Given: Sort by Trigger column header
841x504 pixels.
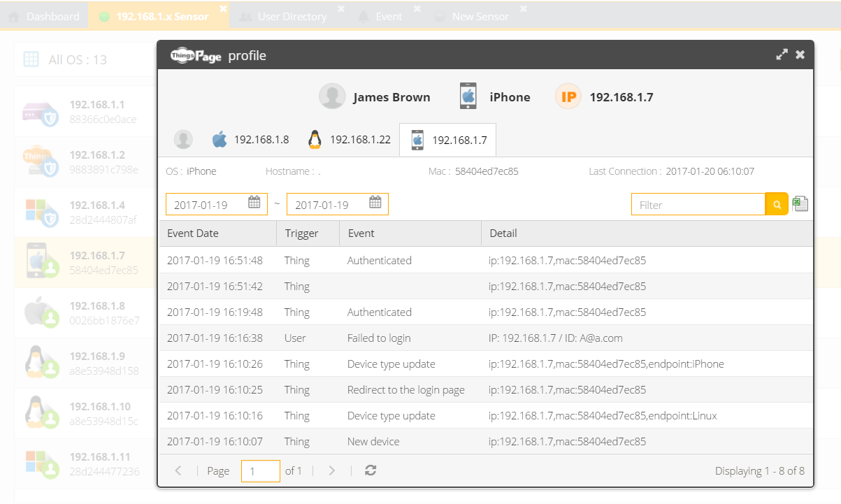Looking at the screenshot, I should (308, 233).
